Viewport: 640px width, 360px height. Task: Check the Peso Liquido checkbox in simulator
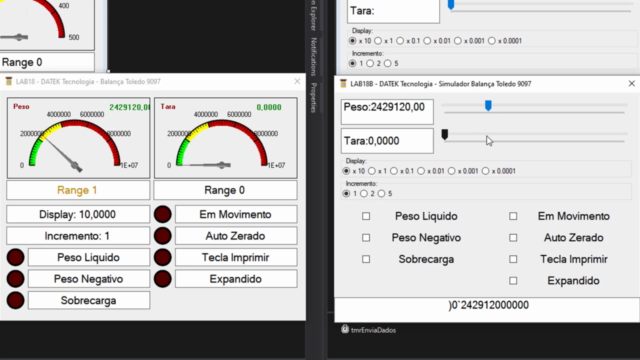point(366,216)
